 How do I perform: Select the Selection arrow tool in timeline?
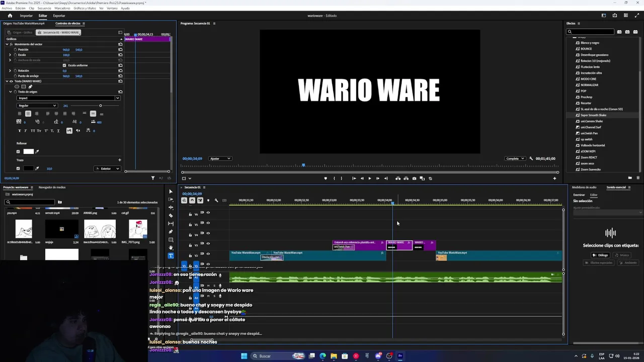pos(171,192)
